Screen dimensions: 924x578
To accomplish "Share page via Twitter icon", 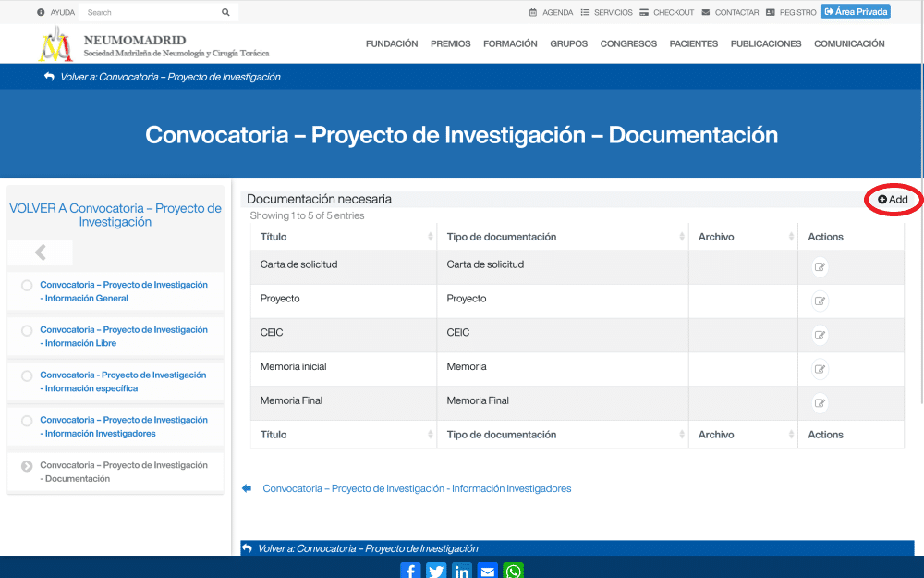I will (x=436, y=571).
